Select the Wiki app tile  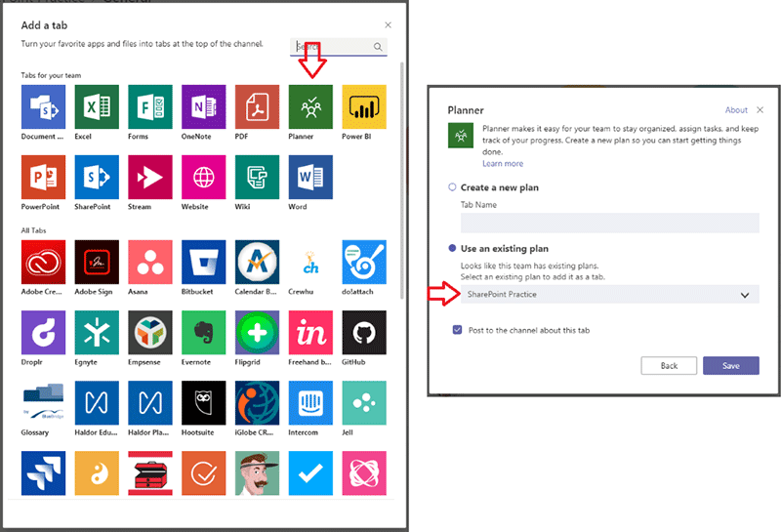pos(257,177)
